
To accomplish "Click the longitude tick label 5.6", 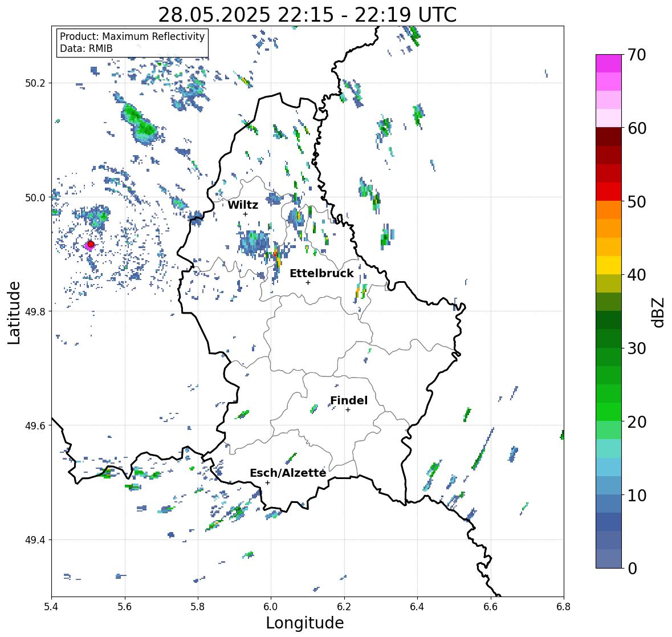I will tap(125, 606).
